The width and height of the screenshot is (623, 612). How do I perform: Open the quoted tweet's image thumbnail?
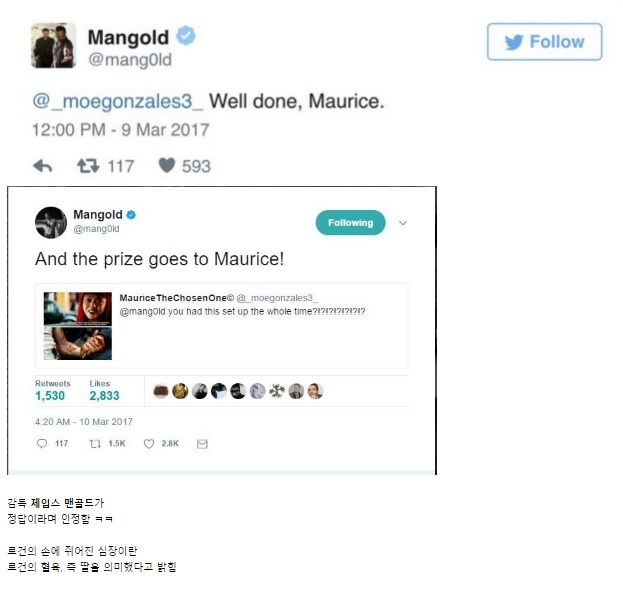coord(78,326)
